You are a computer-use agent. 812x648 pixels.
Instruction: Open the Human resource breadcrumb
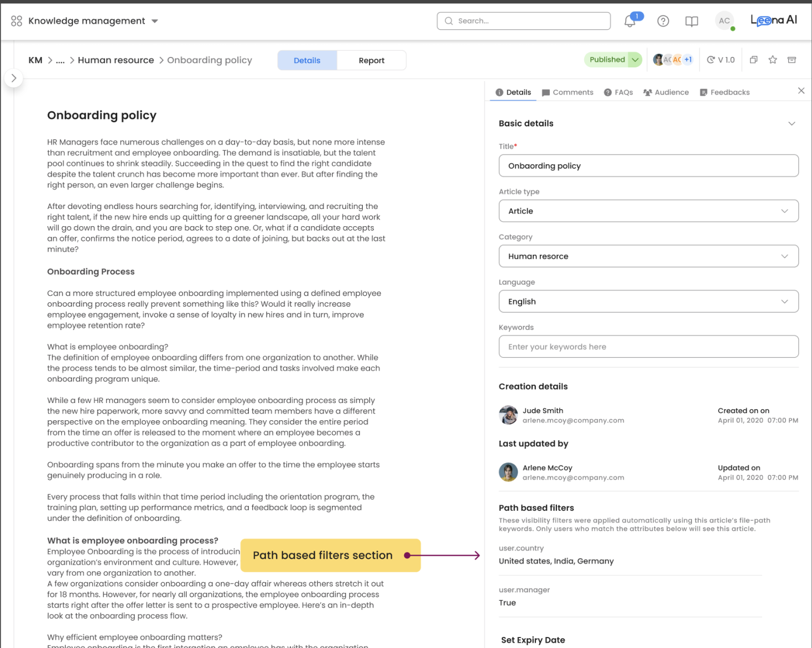pyautogui.click(x=116, y=60)
